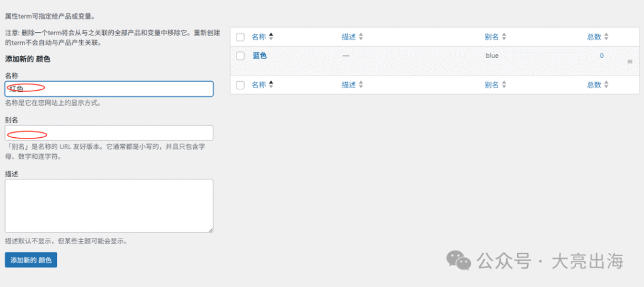Viewport: 644px width, 287px height.
Task: Sort by 名称 arrows in bottom footer
Action: pyautogui.click(x=270, y=85)
